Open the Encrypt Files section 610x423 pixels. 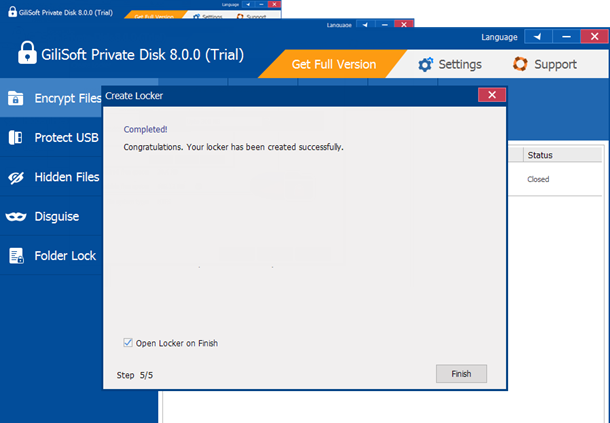[x=51, y=98]
